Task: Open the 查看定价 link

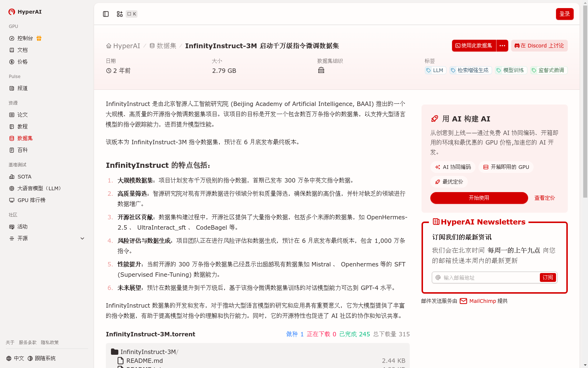Action: pos(545,198)
